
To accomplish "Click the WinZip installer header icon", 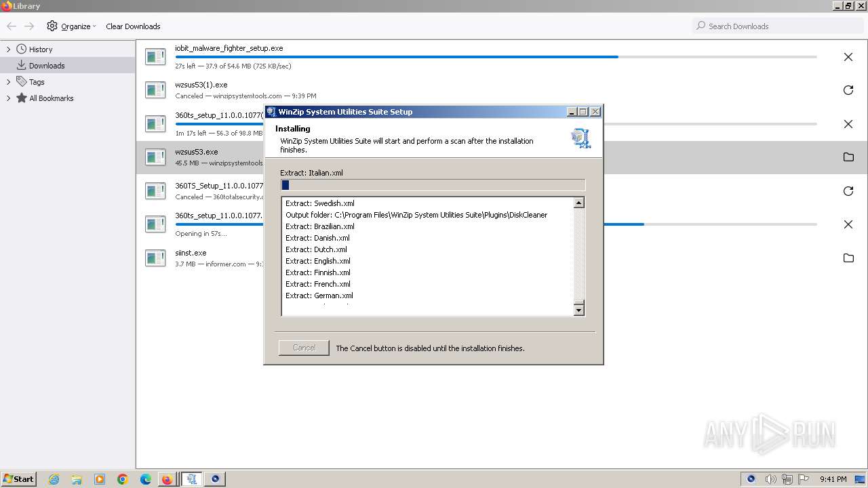I will click(x=581, y=138).
